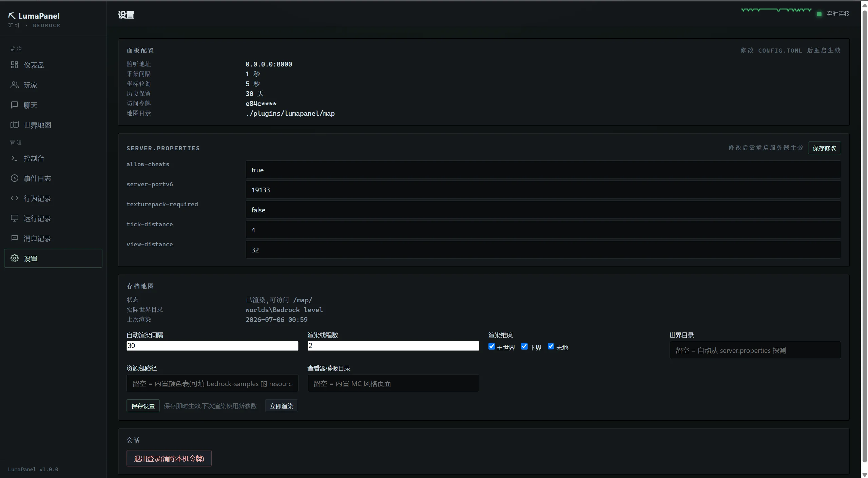Open the 运行记录 page
868x478 pixels.
pos(53,218)
